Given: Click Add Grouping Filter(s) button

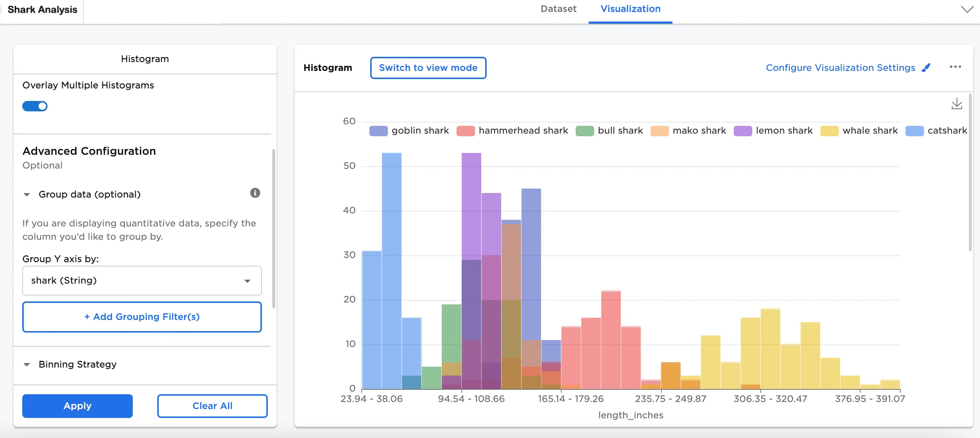Looking at the screenshot, I should pos(142,317).
